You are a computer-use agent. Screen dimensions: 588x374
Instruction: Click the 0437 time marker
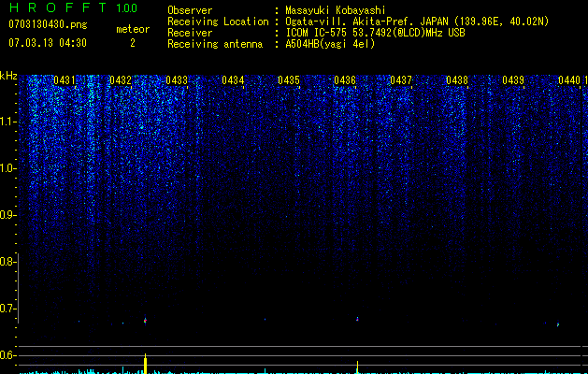pos(401,80)
